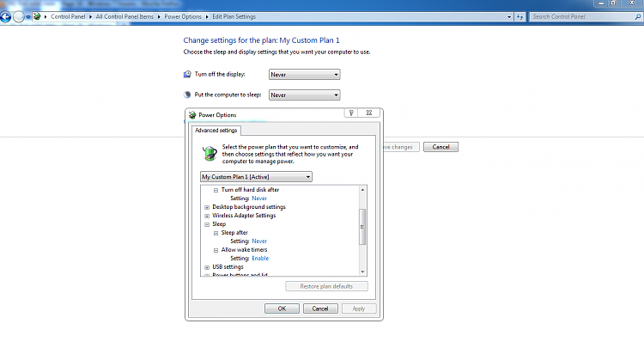
Task: Open Put the computer to sleep dropdown
Action: pos(304,95)
